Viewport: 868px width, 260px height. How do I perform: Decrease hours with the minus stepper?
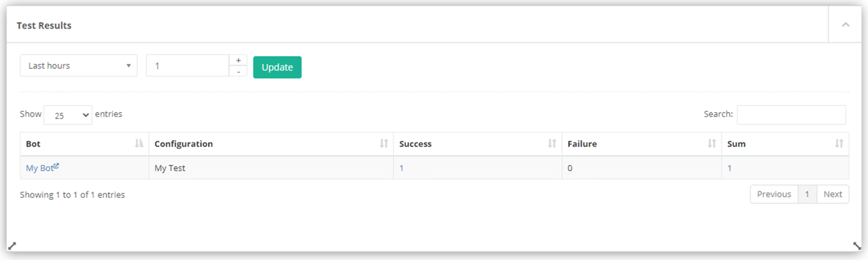pyautogui.click(x=238, y=71)
